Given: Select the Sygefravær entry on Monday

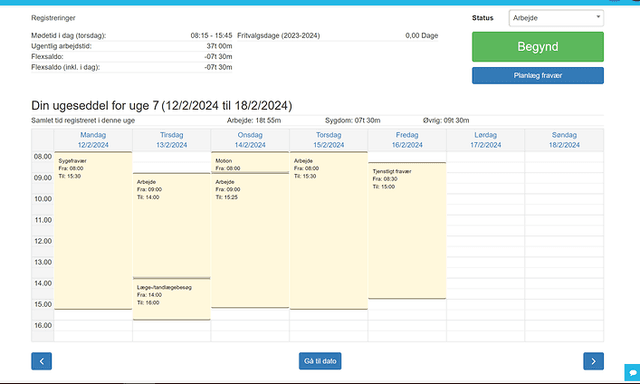Looking at the screenshot, I should (93, 231).
